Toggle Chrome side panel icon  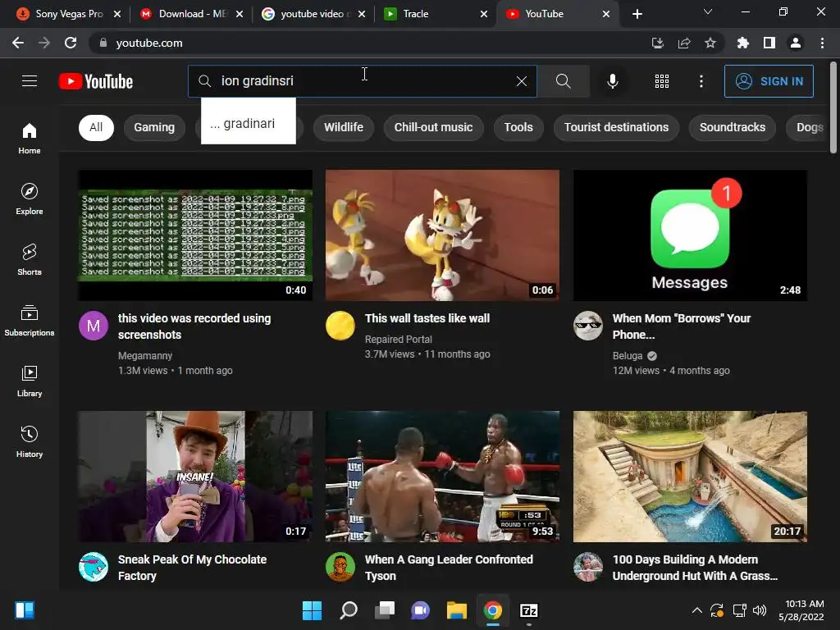click(769, 43)
